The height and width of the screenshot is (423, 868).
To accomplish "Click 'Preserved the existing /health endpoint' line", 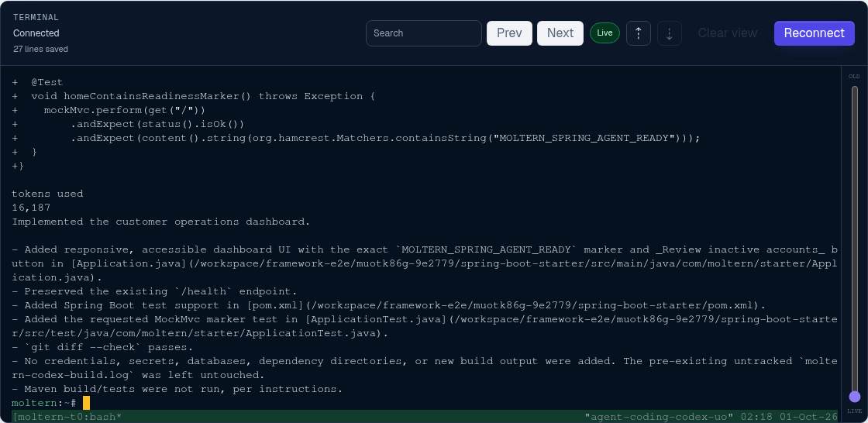I will pos(155,291).
